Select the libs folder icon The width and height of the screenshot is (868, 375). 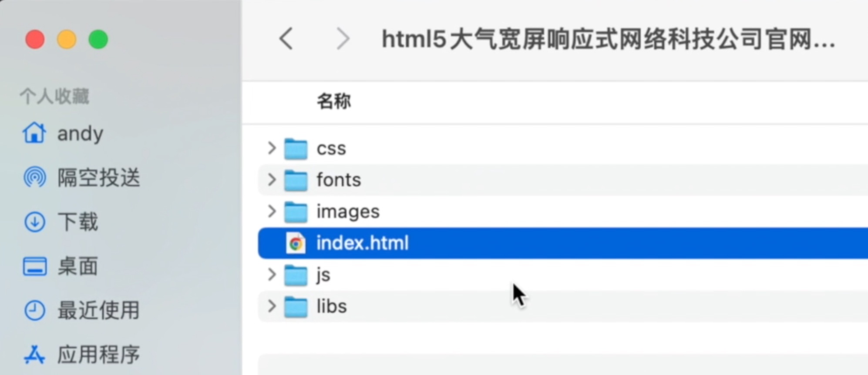click(296, 307)
